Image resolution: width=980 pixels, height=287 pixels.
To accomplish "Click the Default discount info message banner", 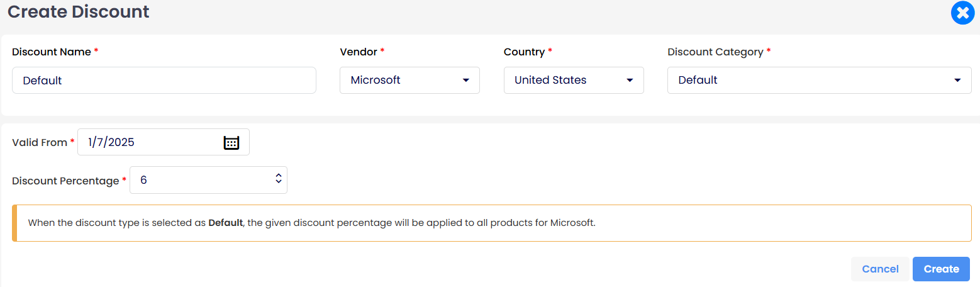I will point(492,223).
